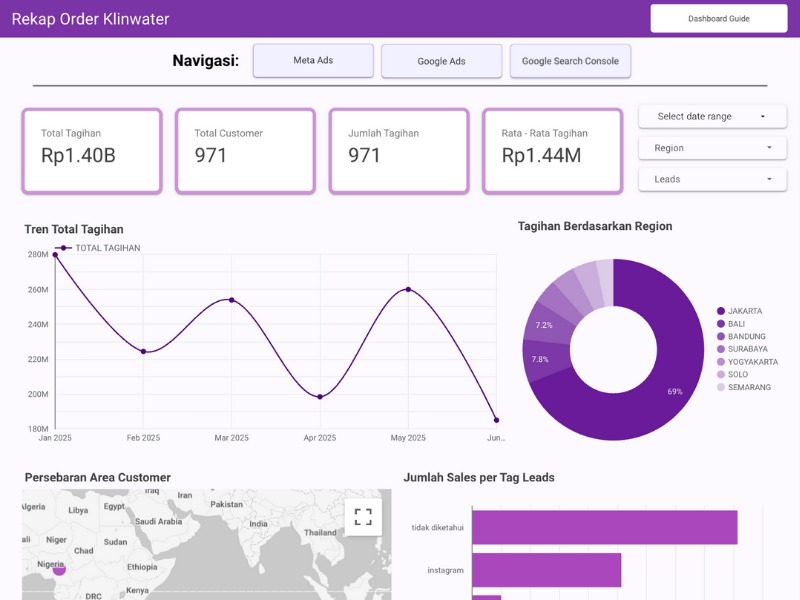Click the Mar 2025 point on trend line
The image size is (800, 600).
(x=232, y=300)
